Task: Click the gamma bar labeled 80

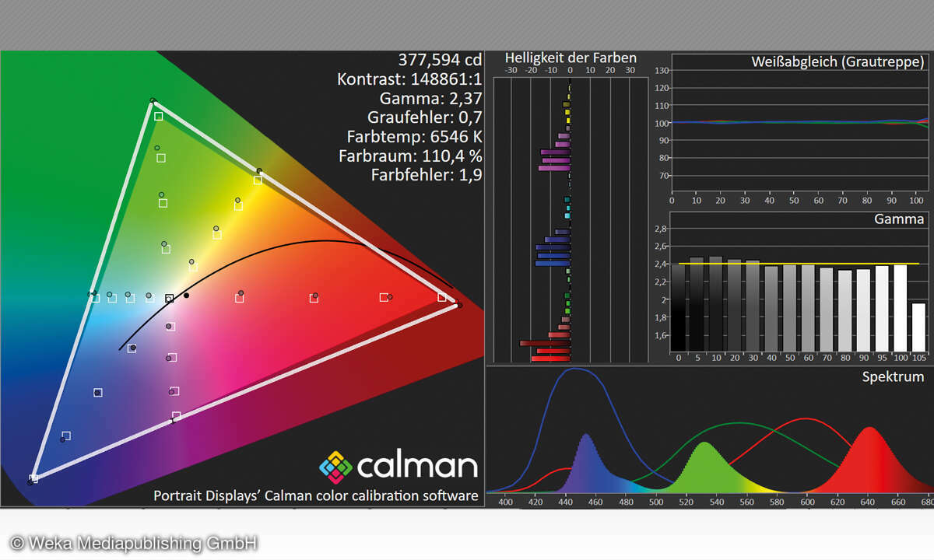Action: pyautogui.click(x=844, y=310)
